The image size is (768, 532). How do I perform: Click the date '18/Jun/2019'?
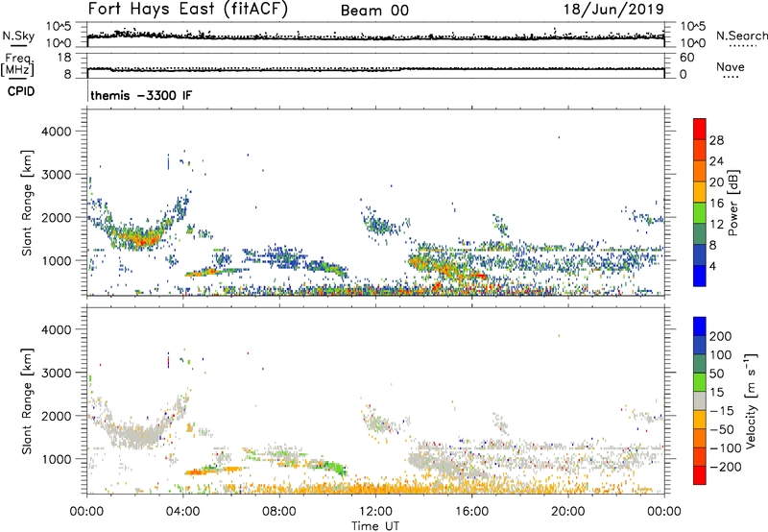click(x=613, y=10)
